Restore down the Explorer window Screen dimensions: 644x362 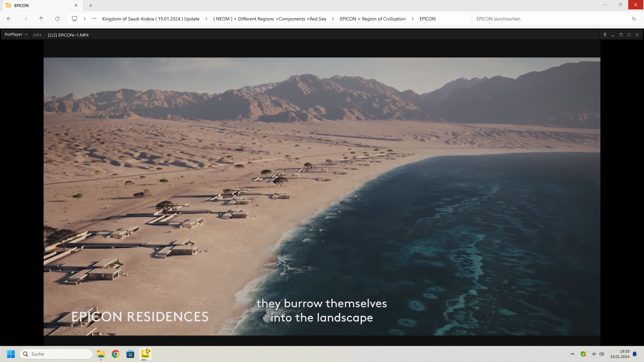(620, 5)
